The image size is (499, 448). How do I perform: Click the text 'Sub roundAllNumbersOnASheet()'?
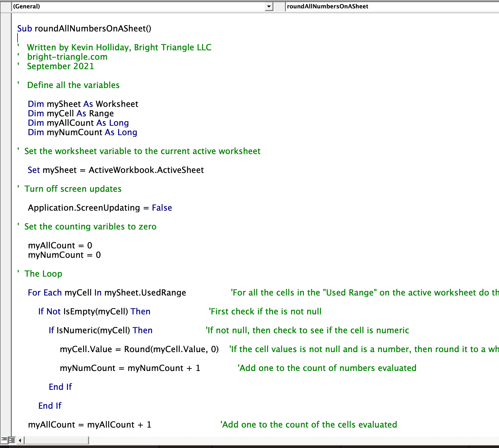coord(84,29)
